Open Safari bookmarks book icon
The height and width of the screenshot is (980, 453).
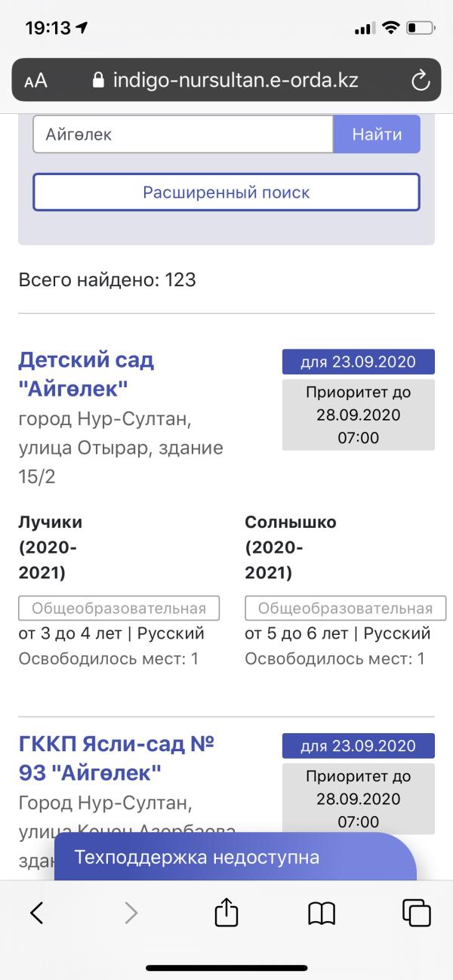point(322,914)
